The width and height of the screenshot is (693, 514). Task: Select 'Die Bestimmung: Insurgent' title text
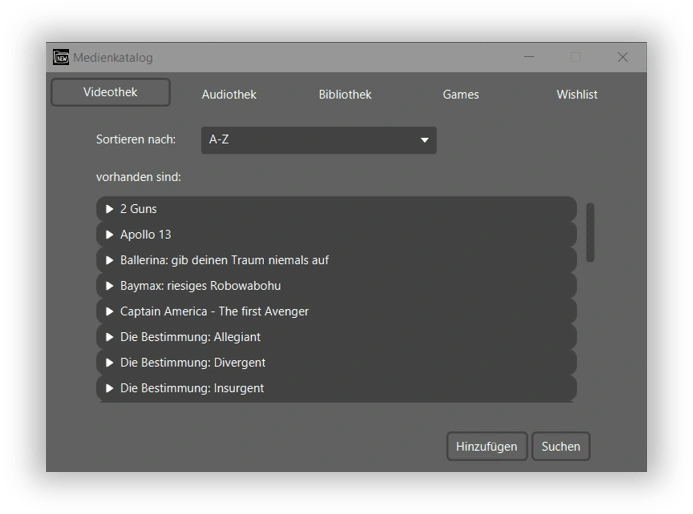pos(192,388)
